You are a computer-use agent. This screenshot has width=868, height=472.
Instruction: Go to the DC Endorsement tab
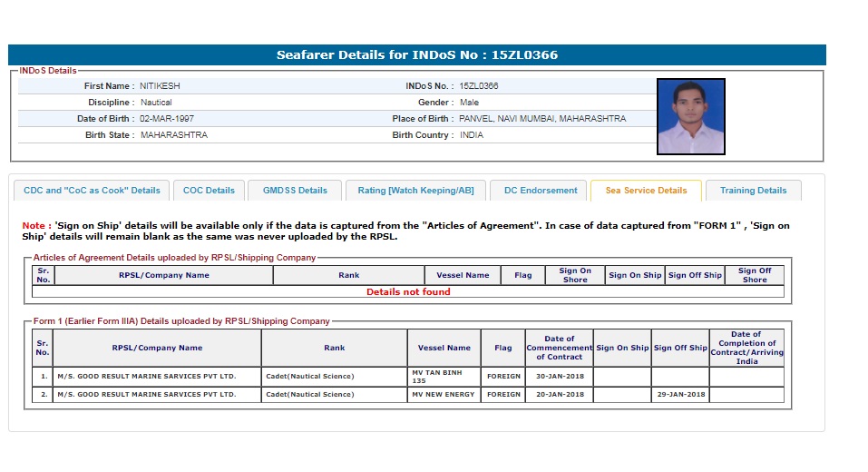tap(539, 191)
